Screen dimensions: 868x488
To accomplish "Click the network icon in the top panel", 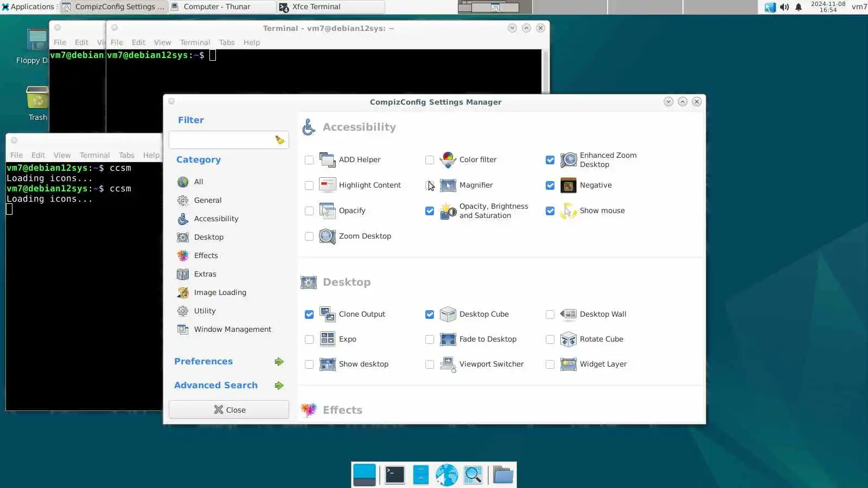I will point(770,7).
